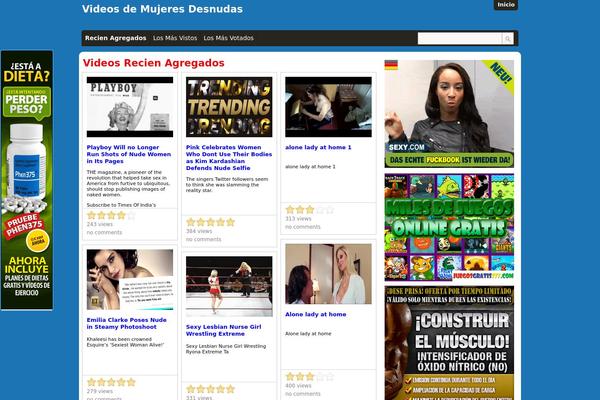Image resolution: width=600 pixels, height=400 pixels.
Task: Click fifth star under Emilia Clarke video
Action: (131, 382)
